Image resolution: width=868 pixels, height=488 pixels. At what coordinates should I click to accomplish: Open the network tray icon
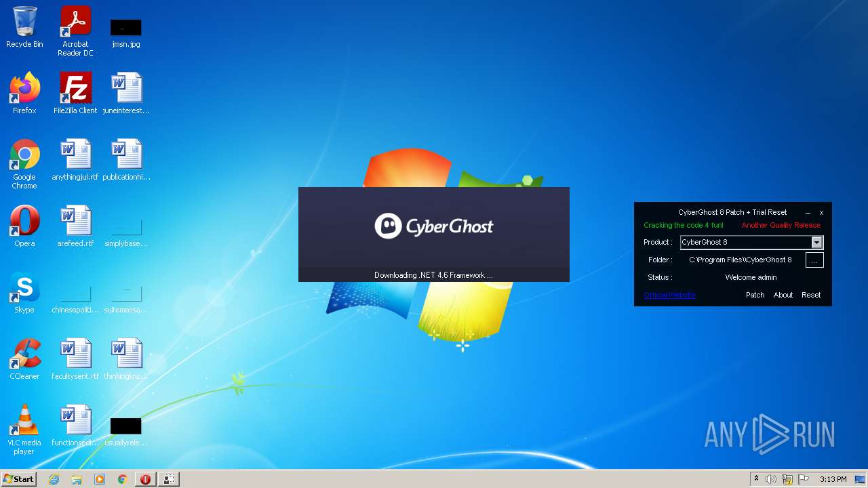(787, 479)
